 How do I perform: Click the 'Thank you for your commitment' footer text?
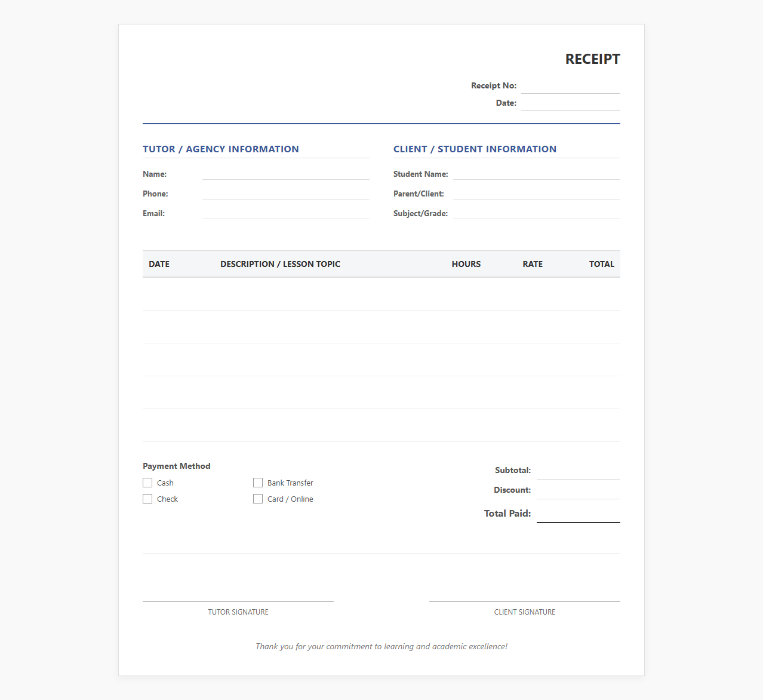pos(381,646)
